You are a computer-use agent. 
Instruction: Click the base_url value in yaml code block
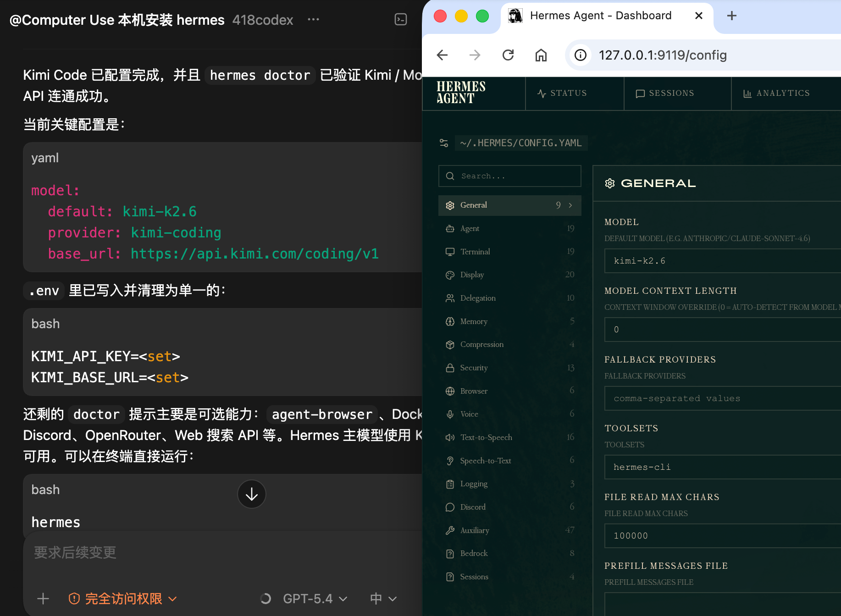click(x=255, y=254)
